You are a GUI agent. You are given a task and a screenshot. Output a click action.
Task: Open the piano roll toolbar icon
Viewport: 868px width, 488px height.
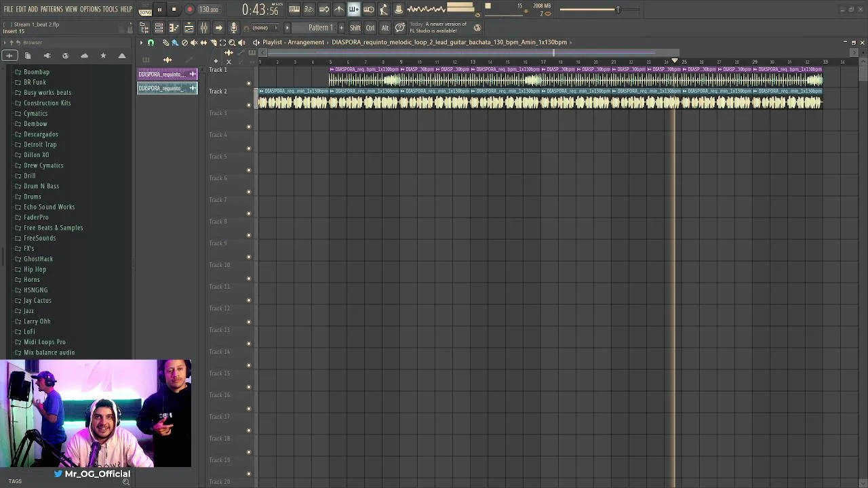(174, 28)
